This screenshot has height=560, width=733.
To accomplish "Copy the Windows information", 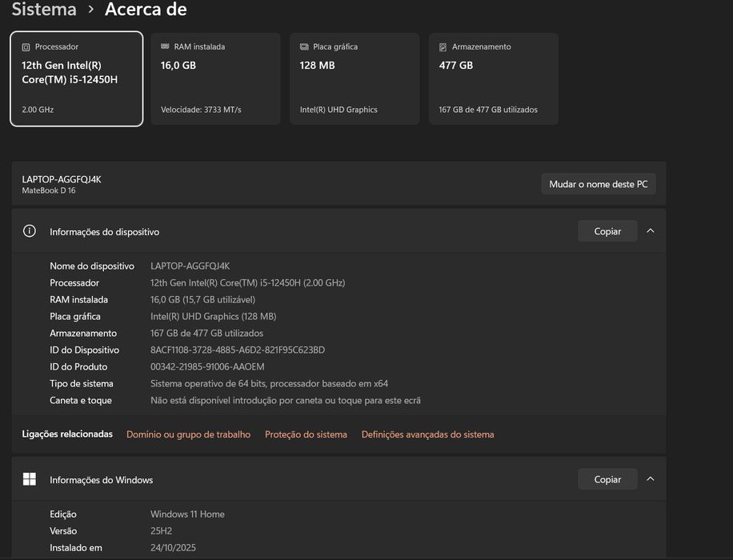I will (x=607, y=479).
